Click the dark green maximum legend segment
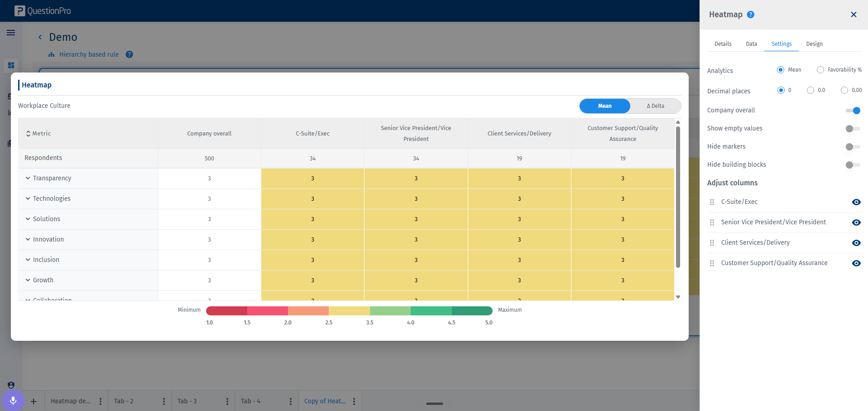This screenshot has width=868, height=411. (472, 311)
